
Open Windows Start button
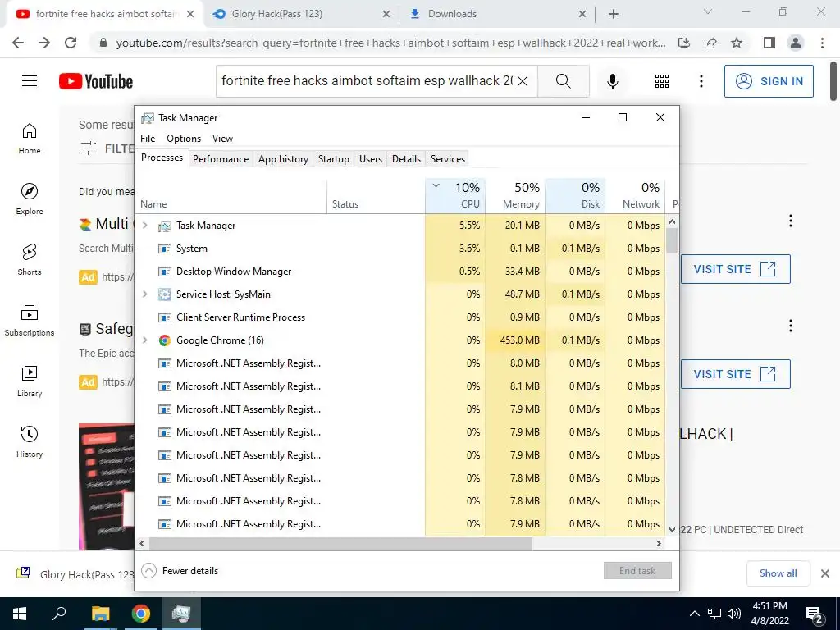click(20, 614)
